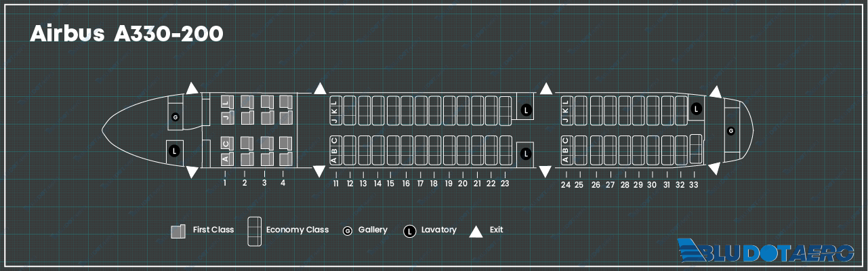
Task: Select row number 23 label
Action: (504, 184)
